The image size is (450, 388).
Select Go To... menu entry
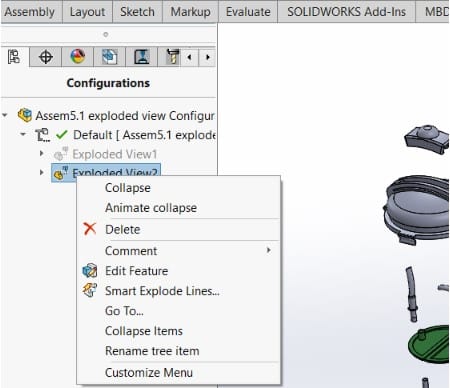179,311
